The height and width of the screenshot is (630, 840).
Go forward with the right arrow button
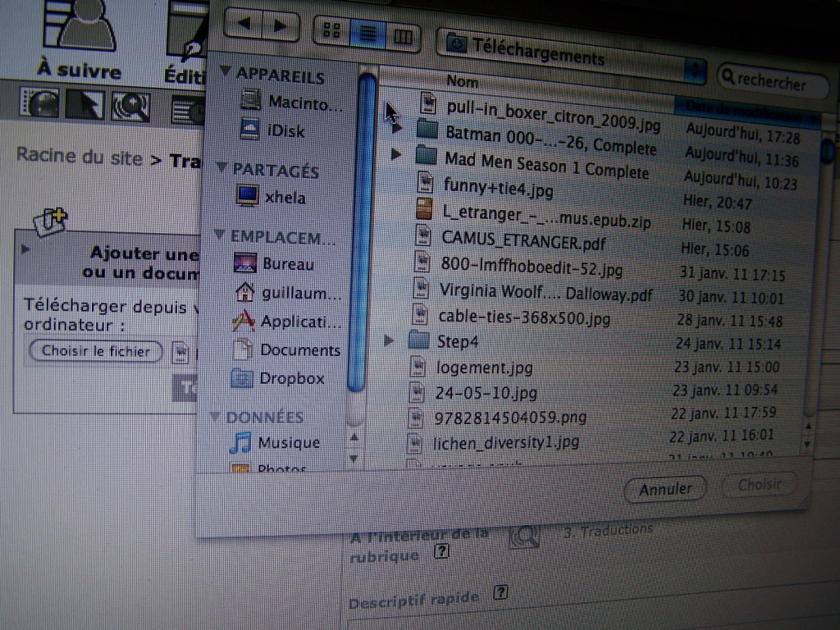click(281, 25)
